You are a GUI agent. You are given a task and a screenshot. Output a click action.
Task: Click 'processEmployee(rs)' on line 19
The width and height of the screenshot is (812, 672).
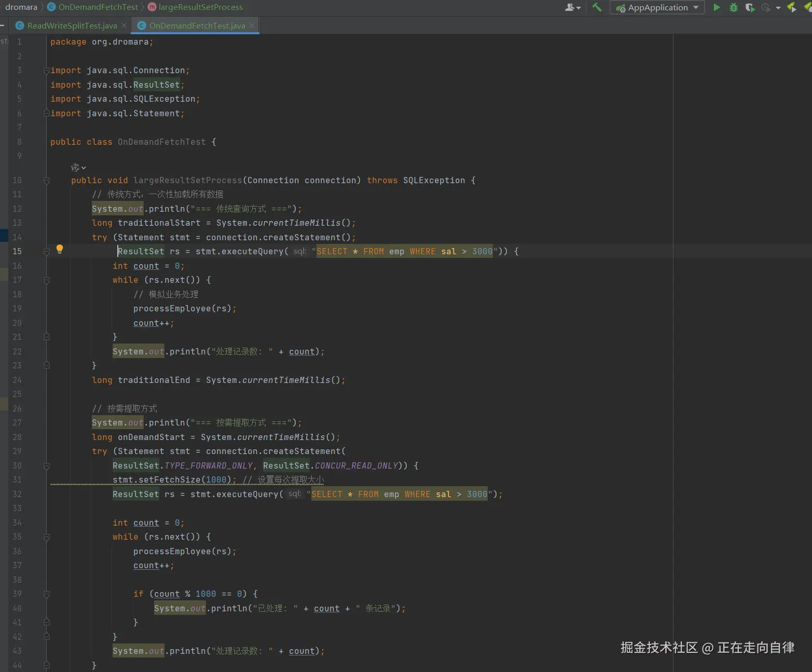click(x=182, y=309)
